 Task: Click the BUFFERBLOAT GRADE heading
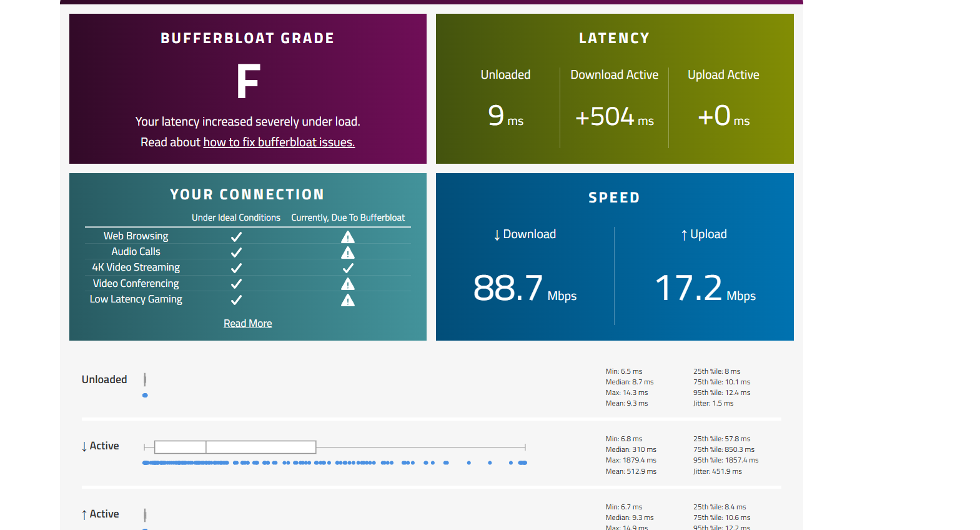click(x=247, y=38)
